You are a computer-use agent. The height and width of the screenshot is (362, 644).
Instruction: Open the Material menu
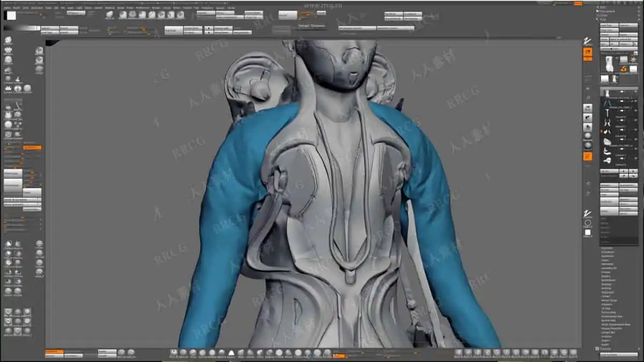pyautogui.click(x=109, y=8)
